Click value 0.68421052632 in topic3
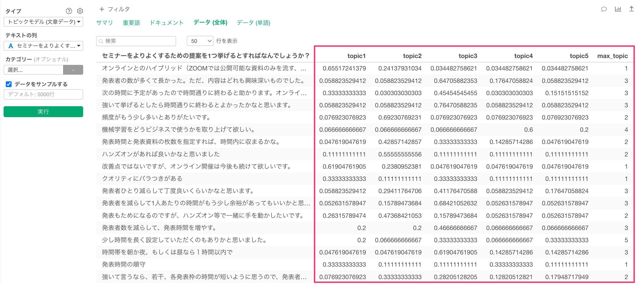The height and width of the screenshot is (284, 644). click(455, 203)
